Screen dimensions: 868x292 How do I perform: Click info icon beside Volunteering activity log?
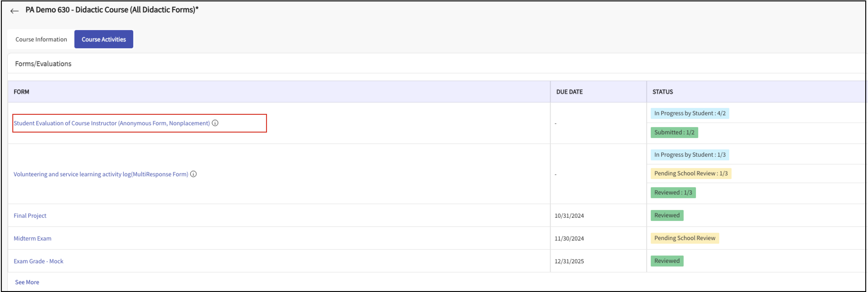click(x=193, y=174)
